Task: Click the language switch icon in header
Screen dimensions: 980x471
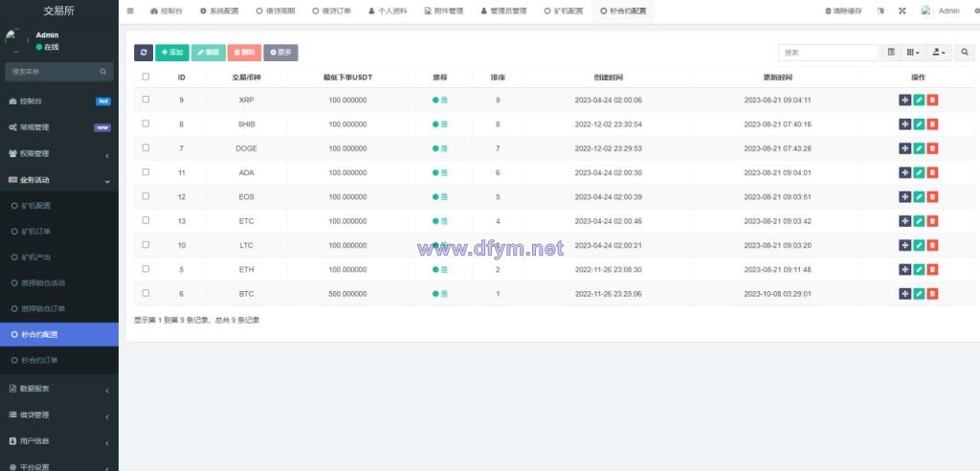Action: click(x=880, y=11)
